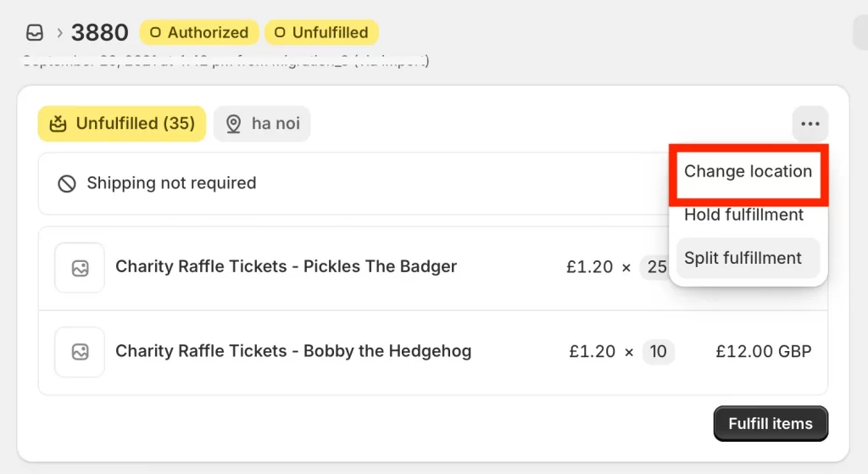Select Change location from the menu
The image size is (868, 474).
coord(748,171)
